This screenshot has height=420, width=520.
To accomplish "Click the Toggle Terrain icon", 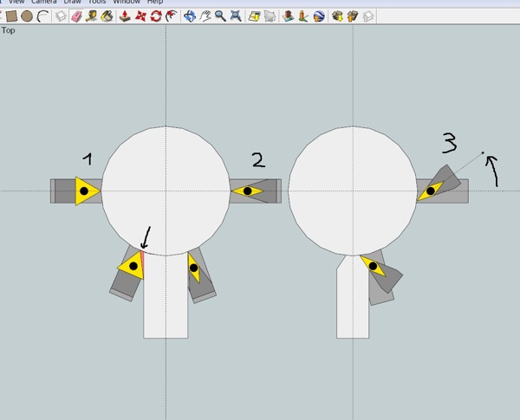I will pyautogui.click(x=270, y=16).
